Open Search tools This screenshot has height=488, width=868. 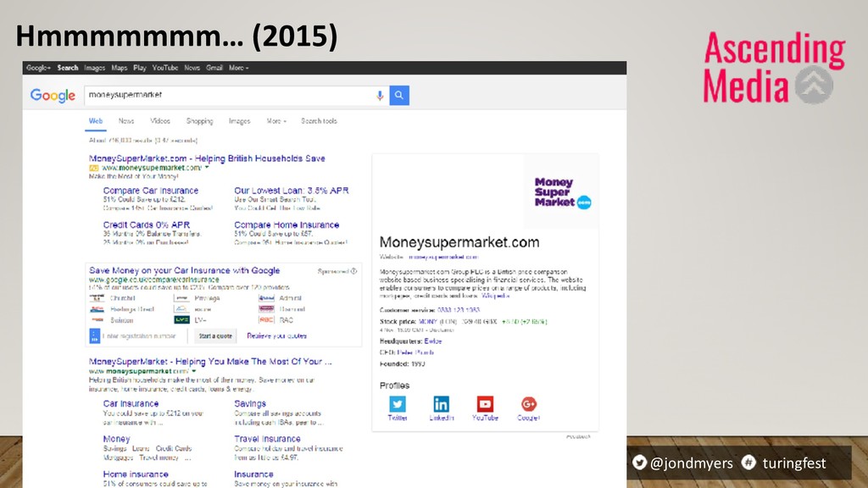(x=319, y=121)
